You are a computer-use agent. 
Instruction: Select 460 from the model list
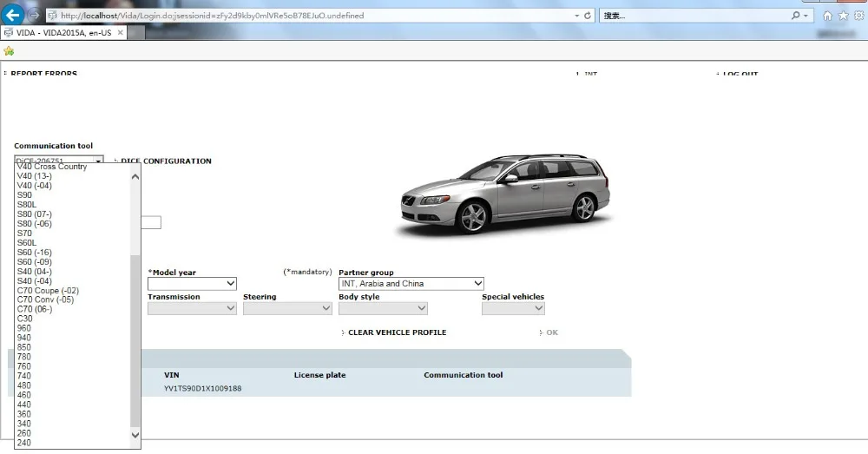point(23,395)
